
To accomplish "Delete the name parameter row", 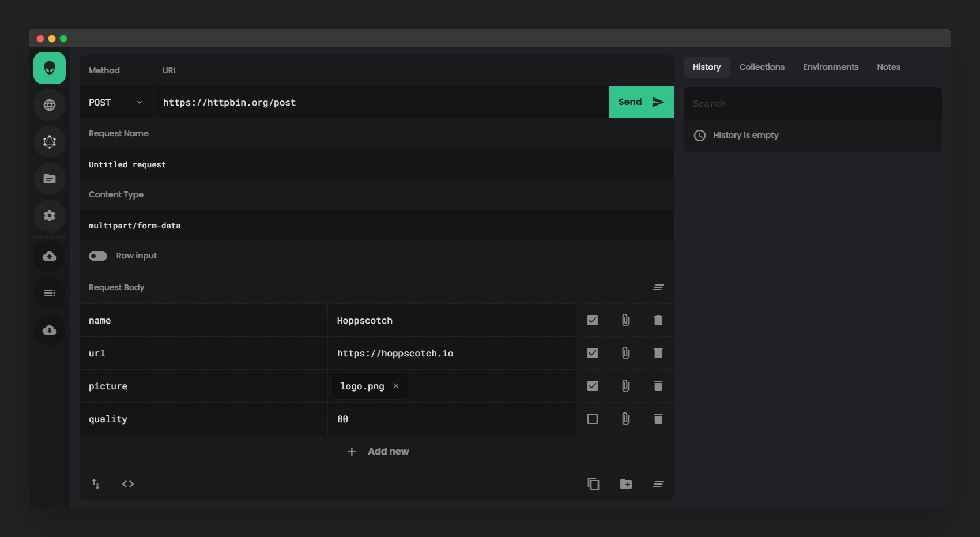I will pyautogui.click(x=658, y=320).
